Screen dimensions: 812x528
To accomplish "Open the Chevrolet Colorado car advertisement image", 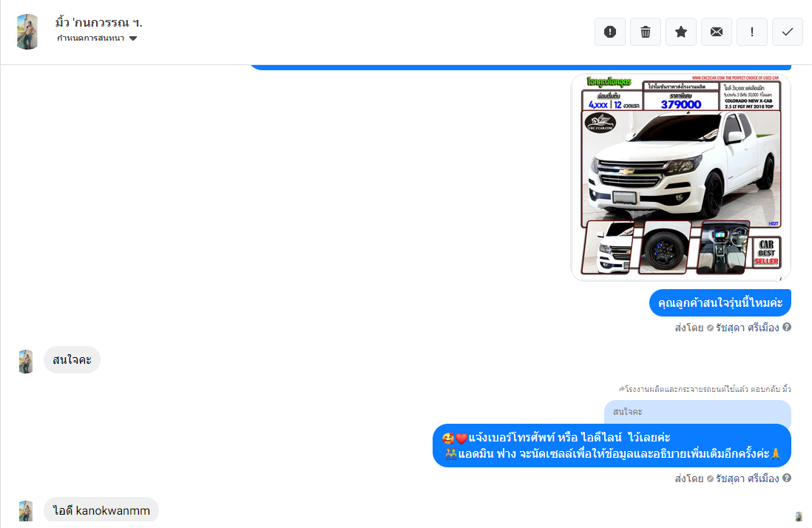I will 680,177.
